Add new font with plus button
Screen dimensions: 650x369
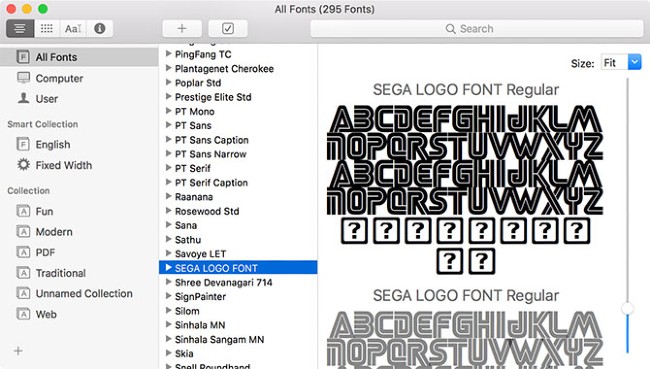(182, 29)
